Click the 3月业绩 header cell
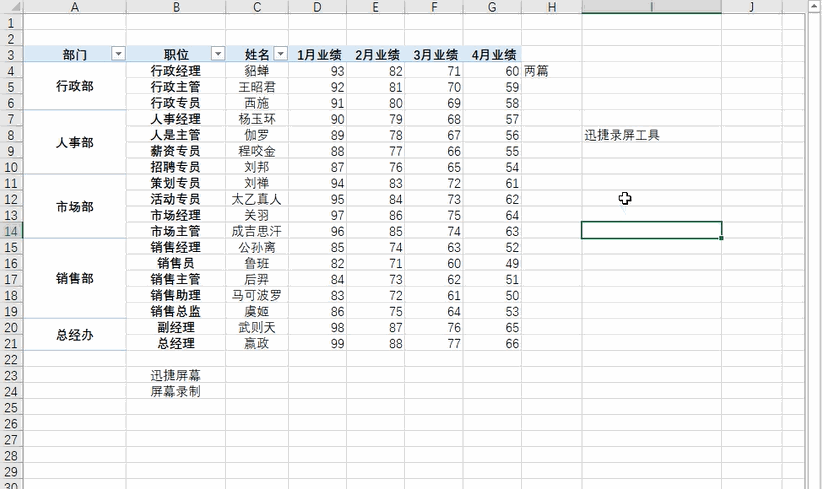 434,55
